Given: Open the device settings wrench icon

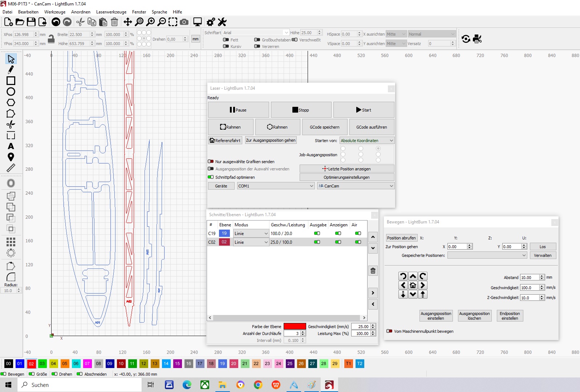Looking at the screenshot, I should [x=222, y=22].
